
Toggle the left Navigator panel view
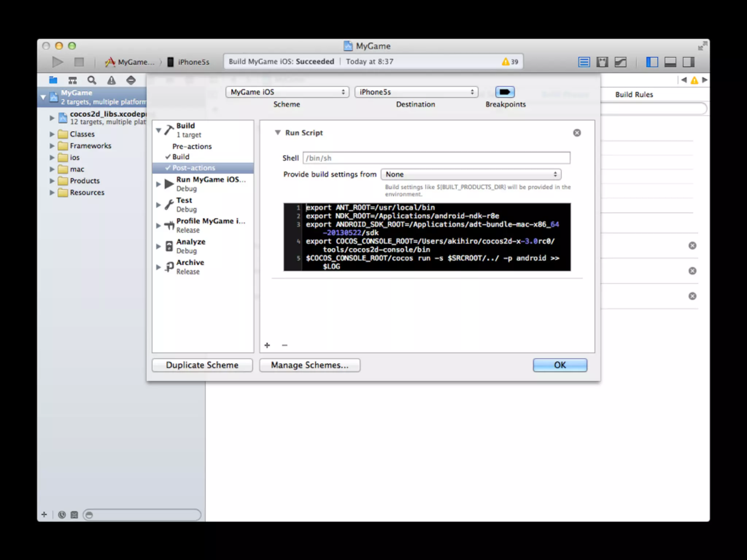pos(652,62)
